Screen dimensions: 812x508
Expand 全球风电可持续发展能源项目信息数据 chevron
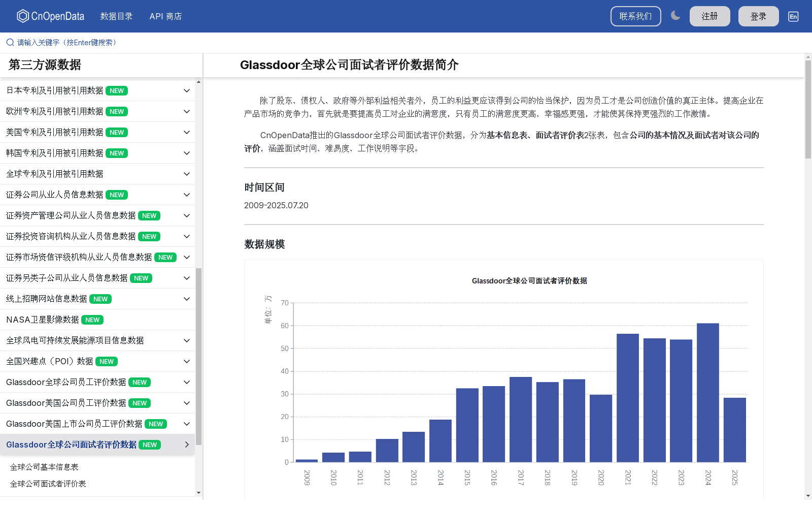coord(187,340)
